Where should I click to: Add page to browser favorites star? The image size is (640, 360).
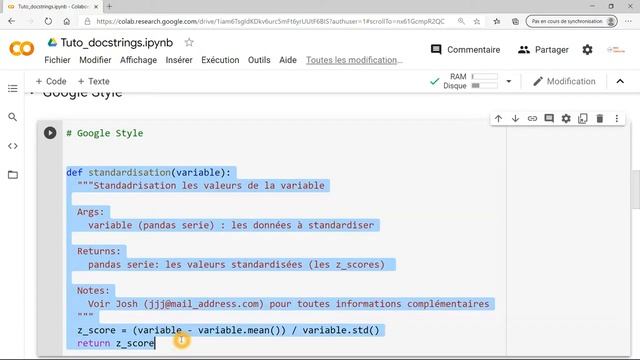point(477,21)
